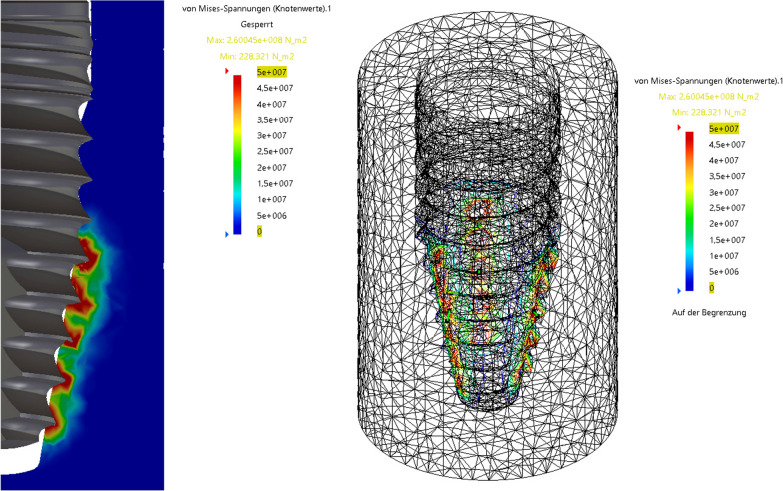This screenshot has height=491, width=783.
Task: Click highlighted 0 value in Auf der Begrenzung legend
Action: [712, 288]
